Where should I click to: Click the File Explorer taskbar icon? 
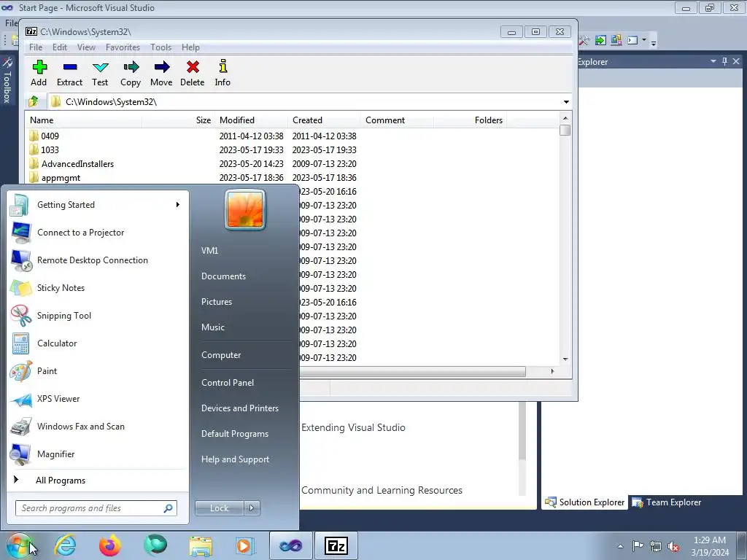(x=201, y=545)
